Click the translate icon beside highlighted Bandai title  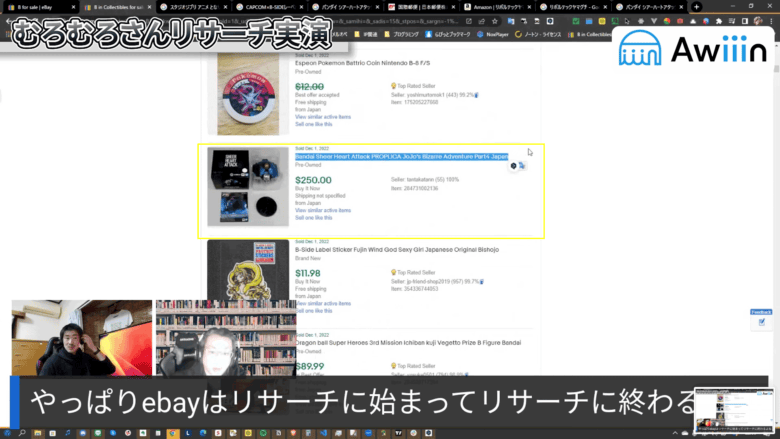(522, 166)
